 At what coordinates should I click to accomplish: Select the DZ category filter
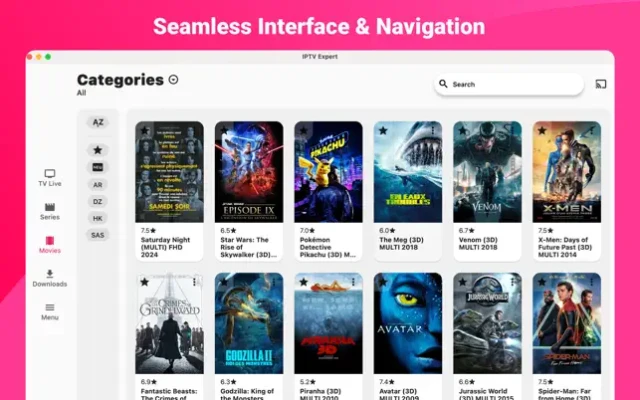click(98, 201)
